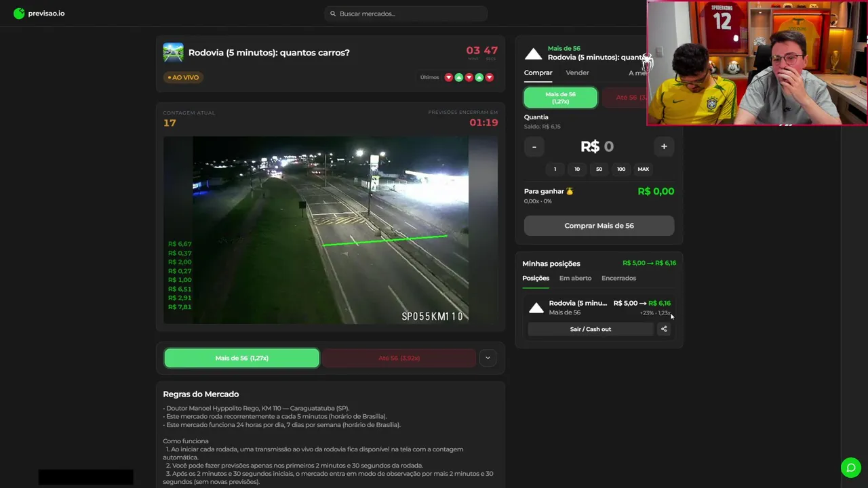This screenshot has height=488, width=868.
Task: Expand the chevron next to outcome buttons
Action: [x=488, y=358]
